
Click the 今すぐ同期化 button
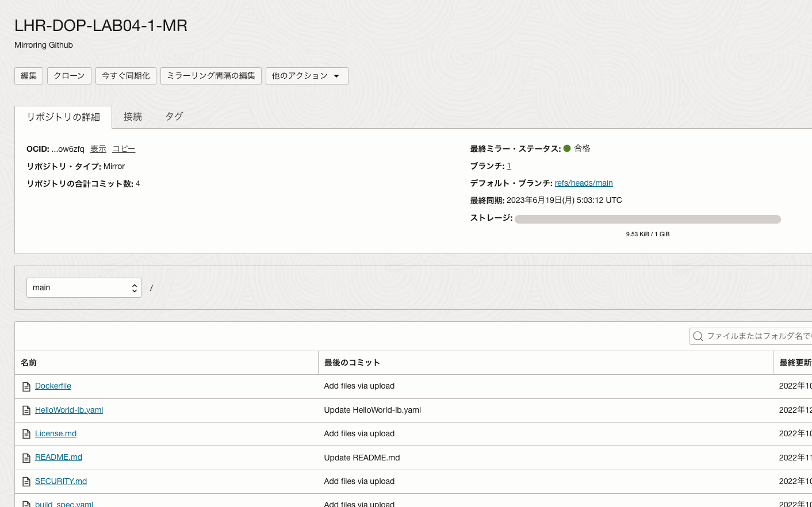(x=126, y=76)
